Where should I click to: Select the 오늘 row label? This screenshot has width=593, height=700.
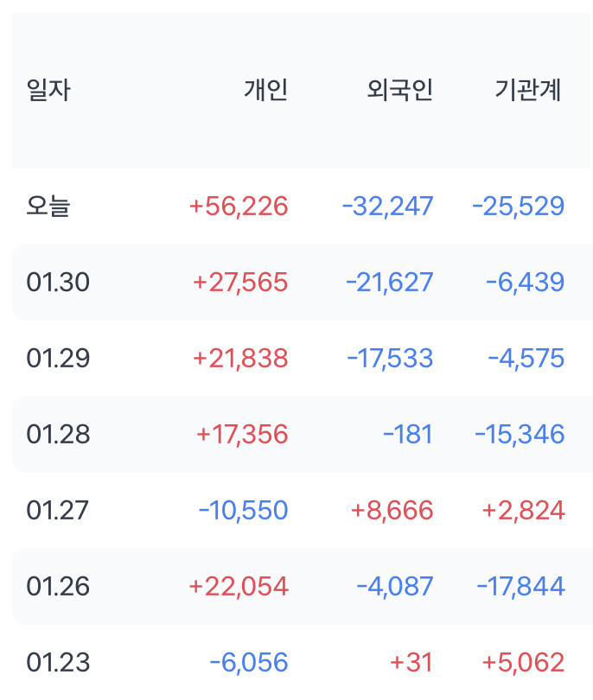48,207
